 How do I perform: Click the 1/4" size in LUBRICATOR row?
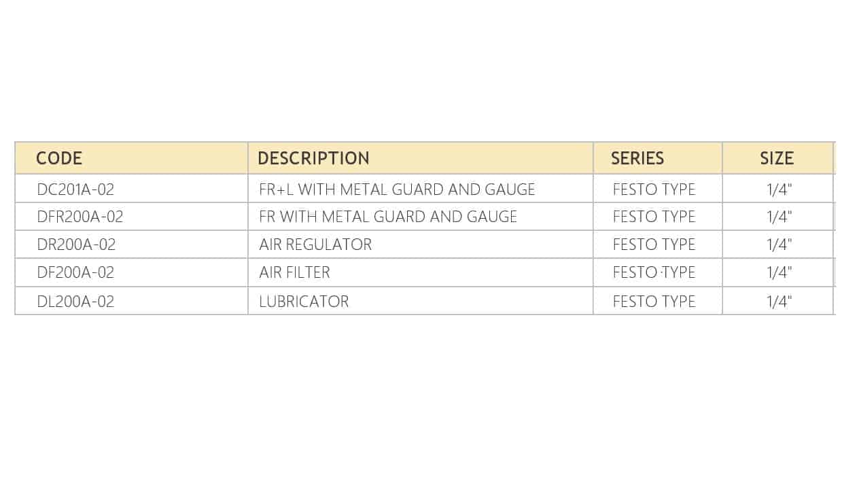coord(779,301)
